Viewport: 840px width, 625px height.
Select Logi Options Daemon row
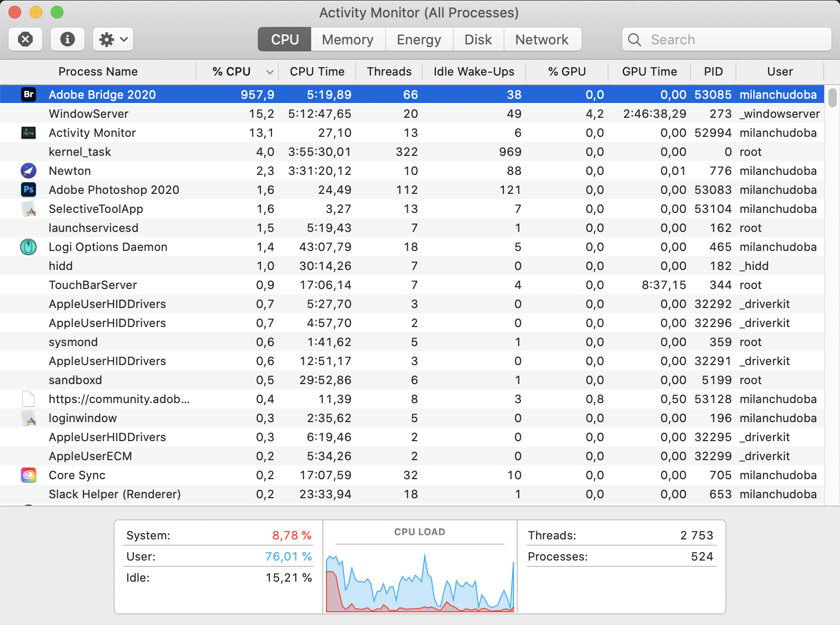[x=412, y=247]
